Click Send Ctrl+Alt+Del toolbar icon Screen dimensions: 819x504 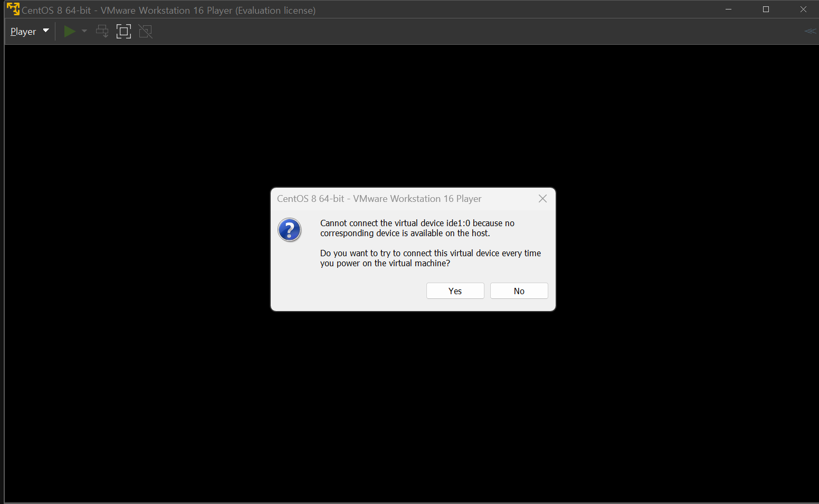102,32
